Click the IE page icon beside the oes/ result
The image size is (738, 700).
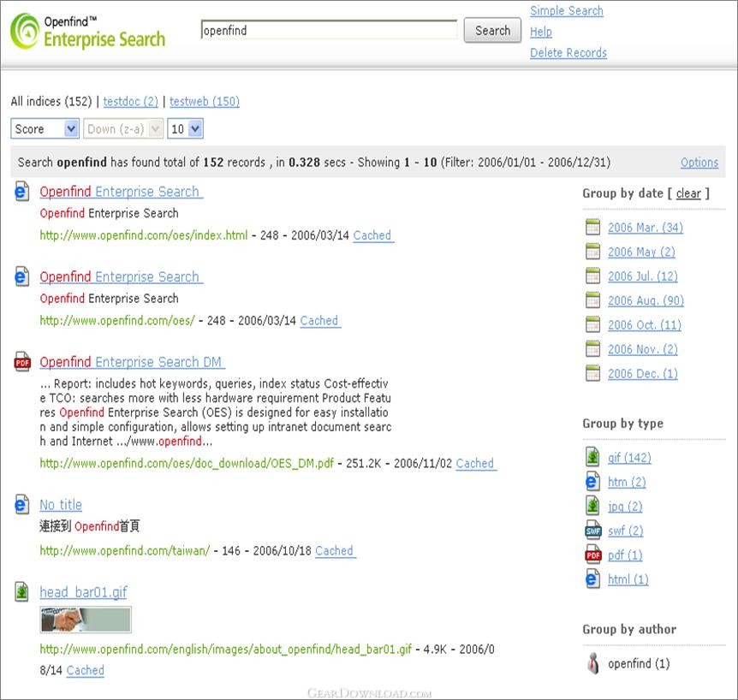point(21,276)
